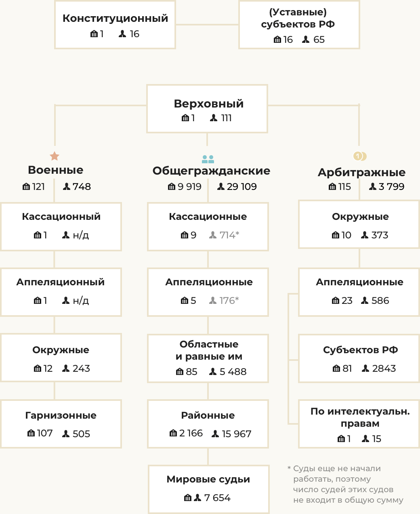
Task: Click the 29 109 judges total under Общегражданские
Action: pyautogui.click(x=241, y=187)
